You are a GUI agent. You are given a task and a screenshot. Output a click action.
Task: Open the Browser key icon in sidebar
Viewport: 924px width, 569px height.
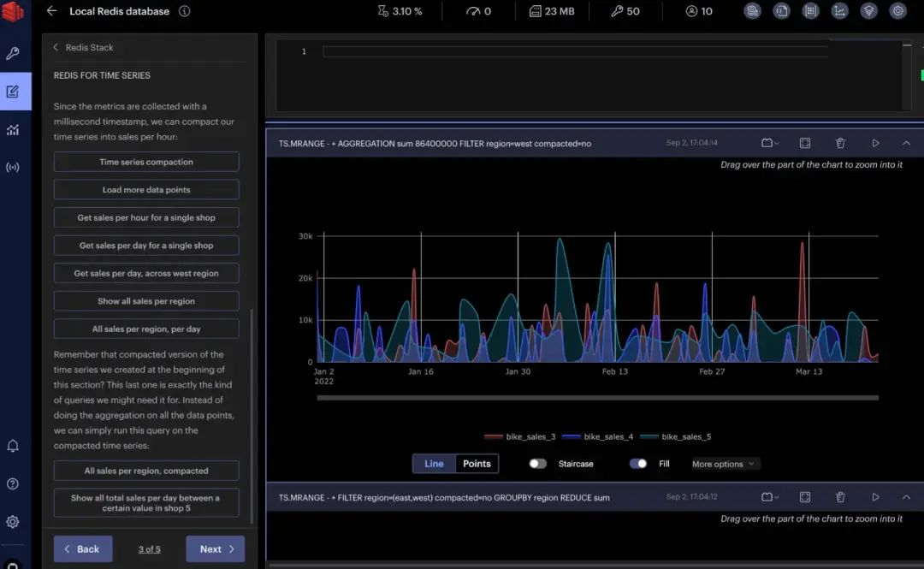[12, 54]
